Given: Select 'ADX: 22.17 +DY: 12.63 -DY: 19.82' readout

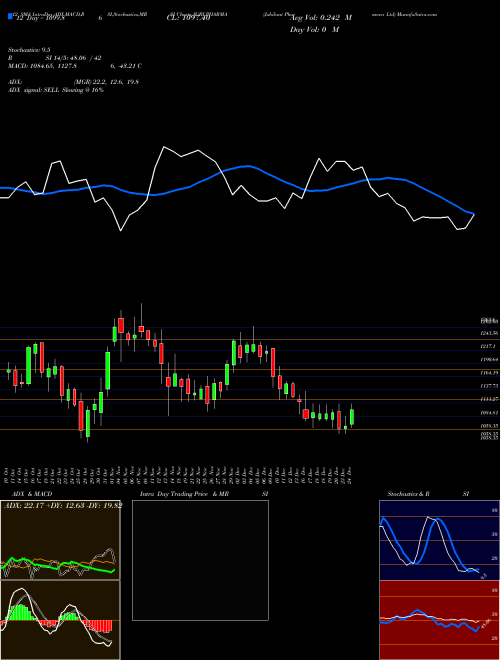Looking at the screenshot, I should [x=63, y=506].
